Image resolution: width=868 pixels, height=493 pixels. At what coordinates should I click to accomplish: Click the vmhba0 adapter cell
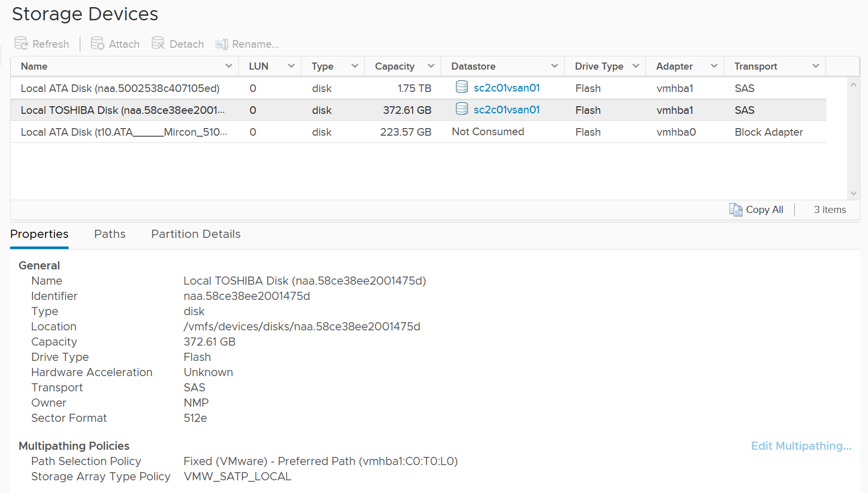pos(676,132)
